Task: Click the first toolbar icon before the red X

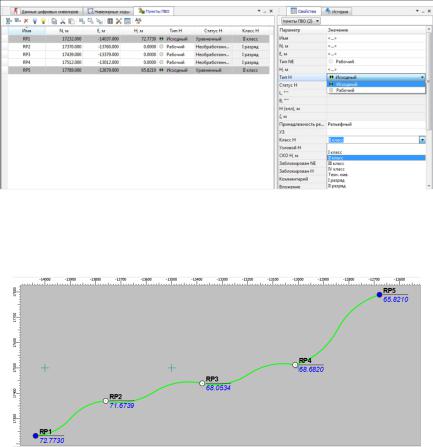Action: pos(9,21)
